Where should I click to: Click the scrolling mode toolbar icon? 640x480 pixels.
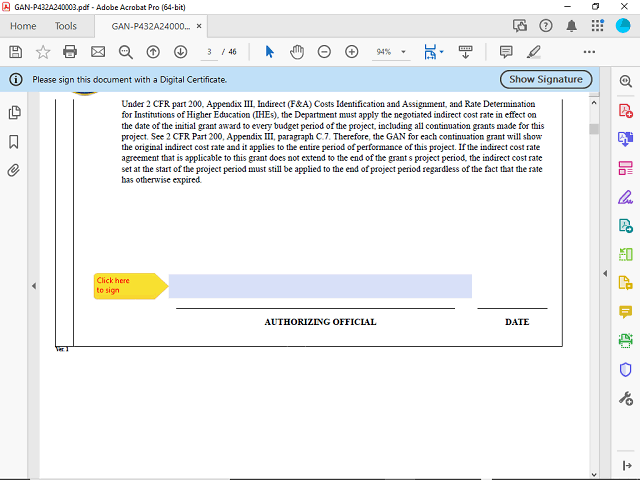[465, 52]
